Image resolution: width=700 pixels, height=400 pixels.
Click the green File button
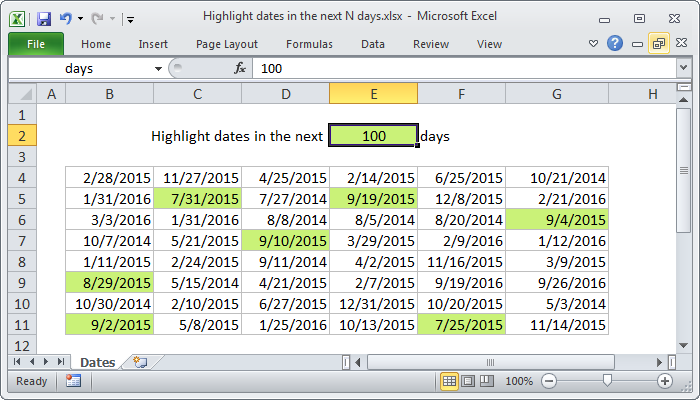[35, 44]
